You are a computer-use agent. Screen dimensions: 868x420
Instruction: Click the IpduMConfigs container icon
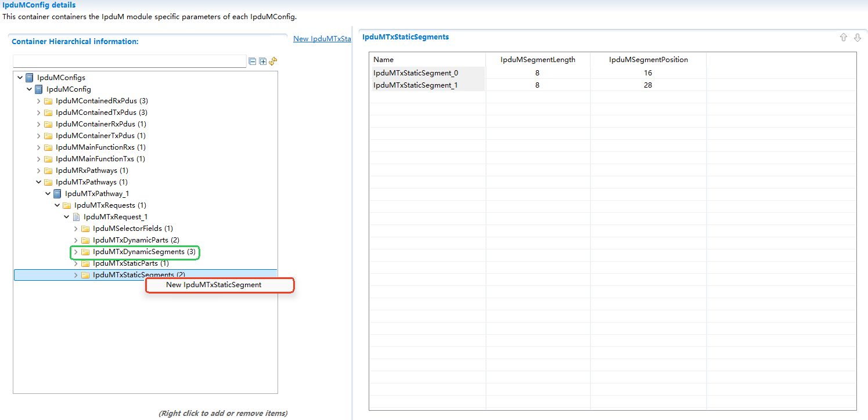coord(30,78)
